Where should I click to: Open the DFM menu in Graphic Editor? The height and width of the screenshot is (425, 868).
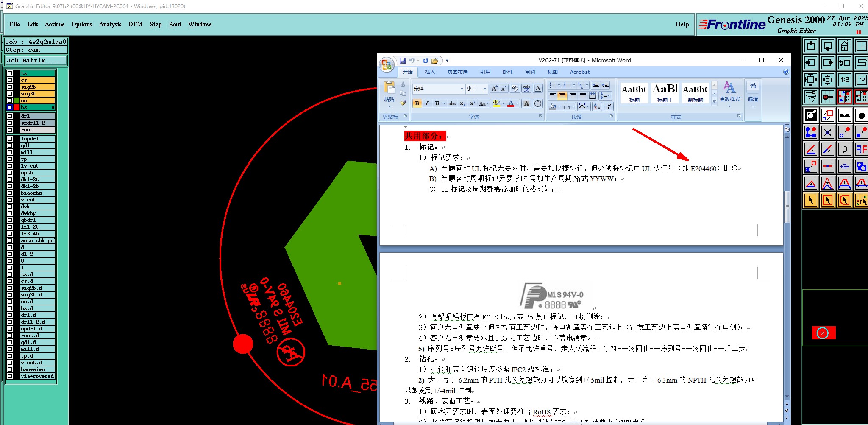click(136, 24)
